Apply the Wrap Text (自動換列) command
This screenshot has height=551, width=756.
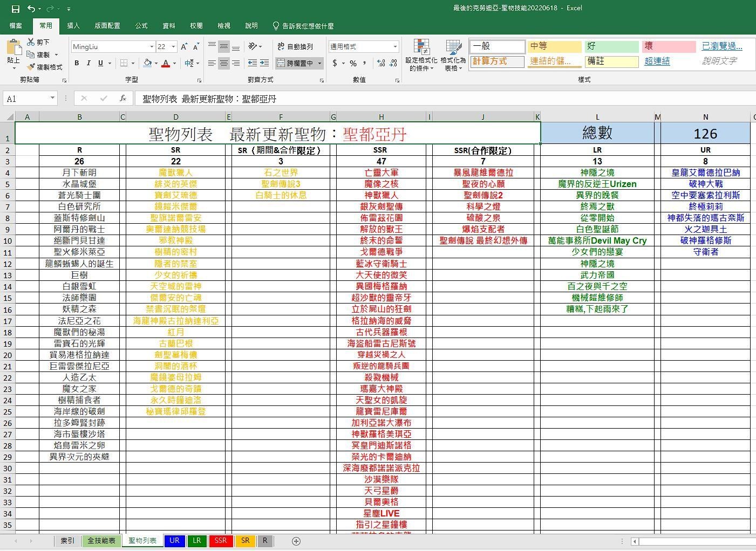pos(296,46)
